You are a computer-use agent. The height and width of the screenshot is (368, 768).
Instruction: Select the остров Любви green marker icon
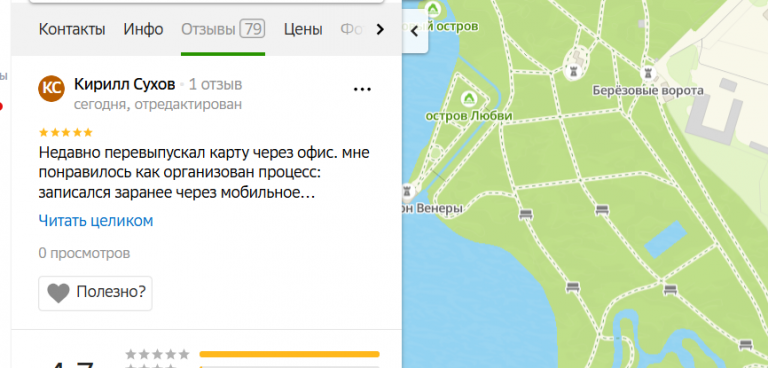pos(469,99)
